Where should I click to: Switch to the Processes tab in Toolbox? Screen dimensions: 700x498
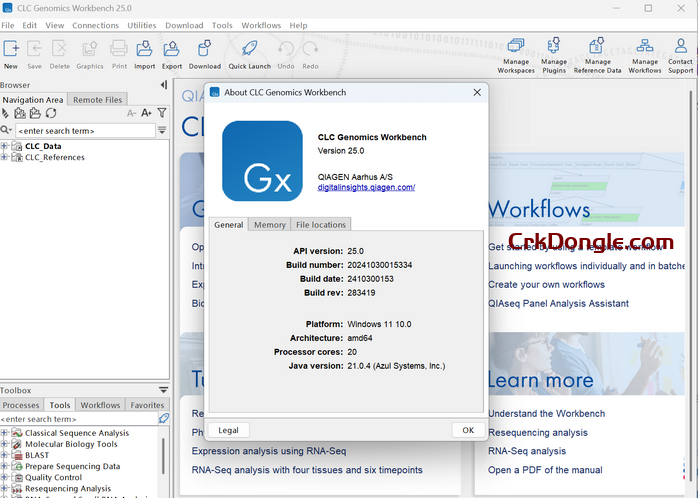tap(21, 405)
